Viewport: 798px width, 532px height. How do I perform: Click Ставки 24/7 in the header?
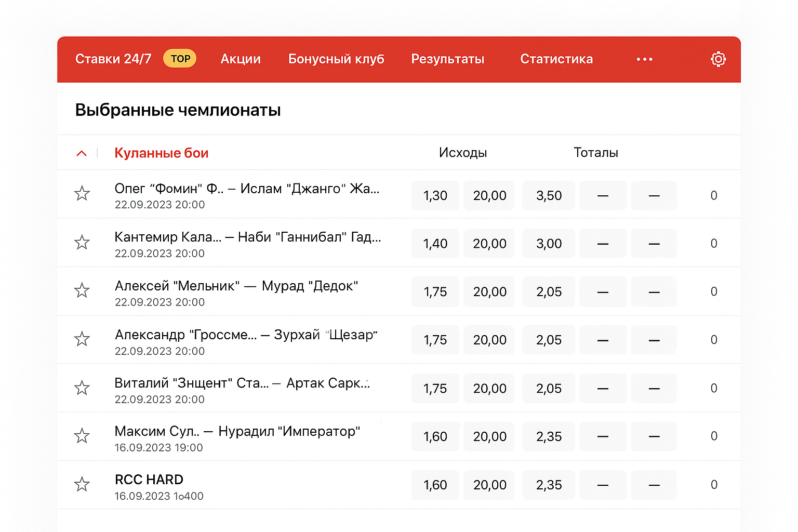pyautogui.click(x=113, y=59)
